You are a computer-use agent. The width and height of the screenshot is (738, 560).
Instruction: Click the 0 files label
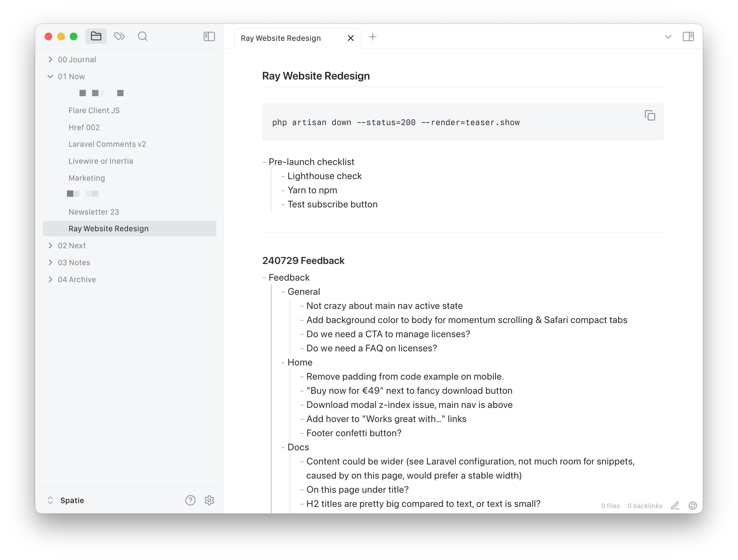click(611, 506)
